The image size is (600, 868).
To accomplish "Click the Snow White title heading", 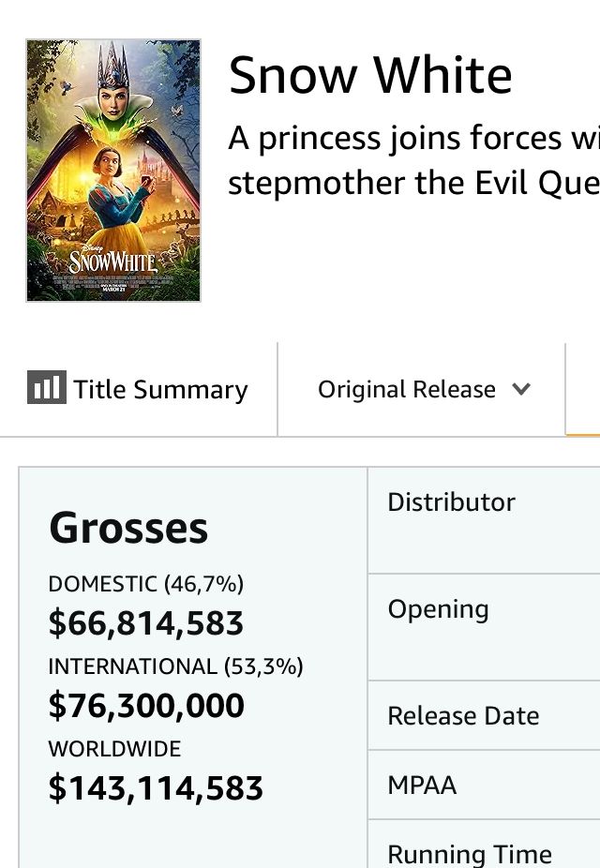I will tap(370, 75).
